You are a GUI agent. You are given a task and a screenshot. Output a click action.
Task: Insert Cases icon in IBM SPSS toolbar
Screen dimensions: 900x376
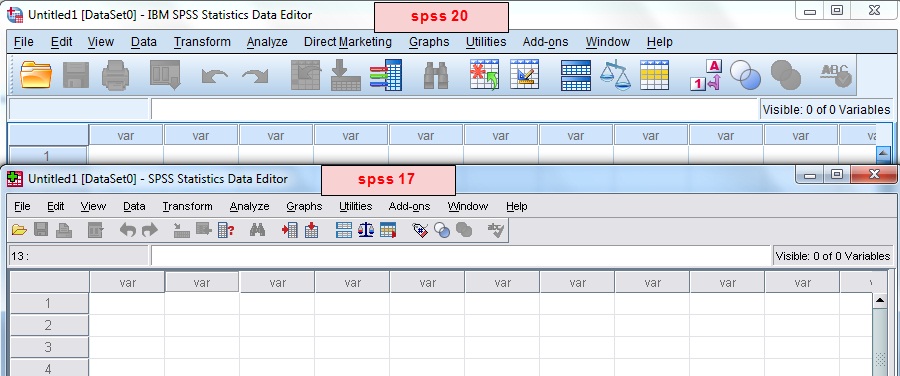[484, 75]
